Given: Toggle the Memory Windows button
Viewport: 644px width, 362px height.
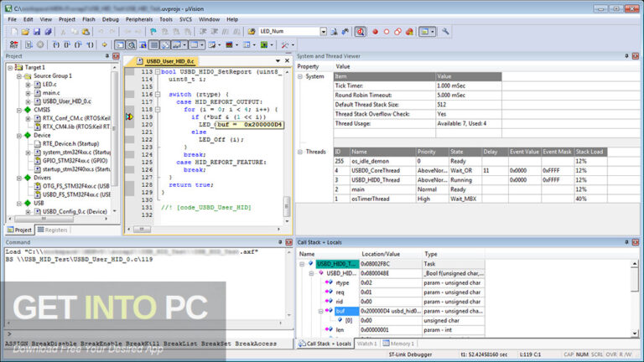Looking at the screenshot, I should pos(194,44).
